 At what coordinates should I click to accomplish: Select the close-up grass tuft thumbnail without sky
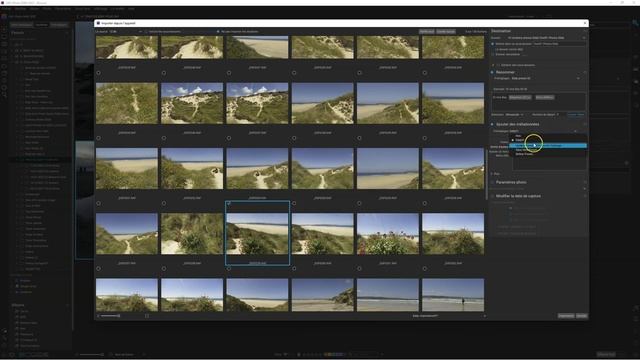(192, 233)
